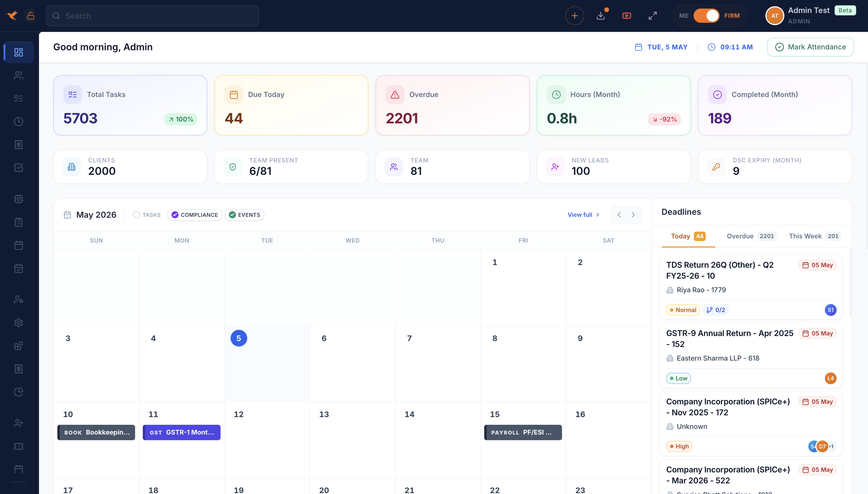The width and height of the screenshot is (868, 494).
Task: Click the fullscreen expand icon
Action: tap(653, 16)
